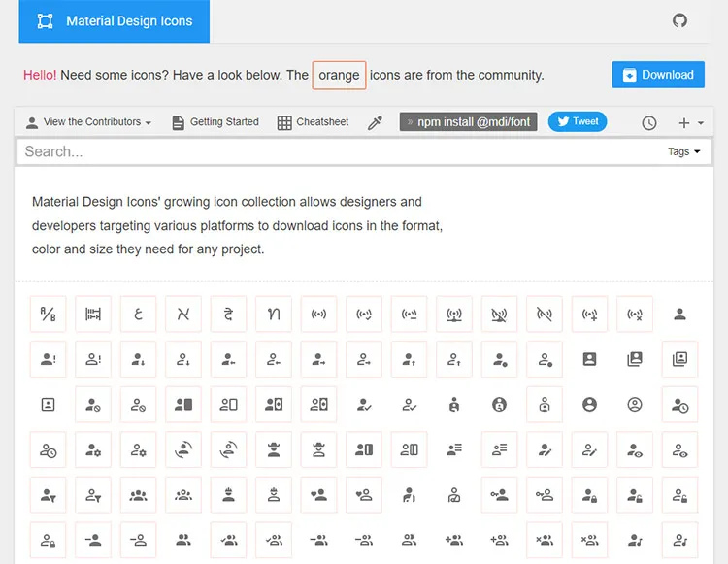Viewport: 728px width, 564px height.
Task: Pick the filled account check icon
Action: (x=364, y=405)
